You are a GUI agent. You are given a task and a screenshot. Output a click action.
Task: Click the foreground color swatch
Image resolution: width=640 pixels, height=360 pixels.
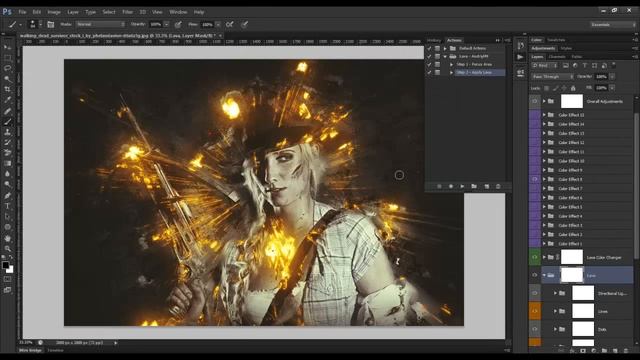click(x=5, y=265)
